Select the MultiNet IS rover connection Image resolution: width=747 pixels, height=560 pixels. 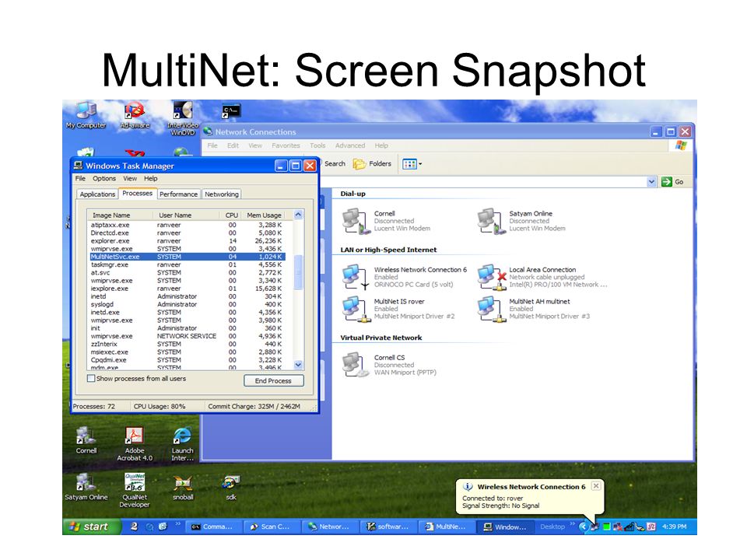(x=398, y=309)
